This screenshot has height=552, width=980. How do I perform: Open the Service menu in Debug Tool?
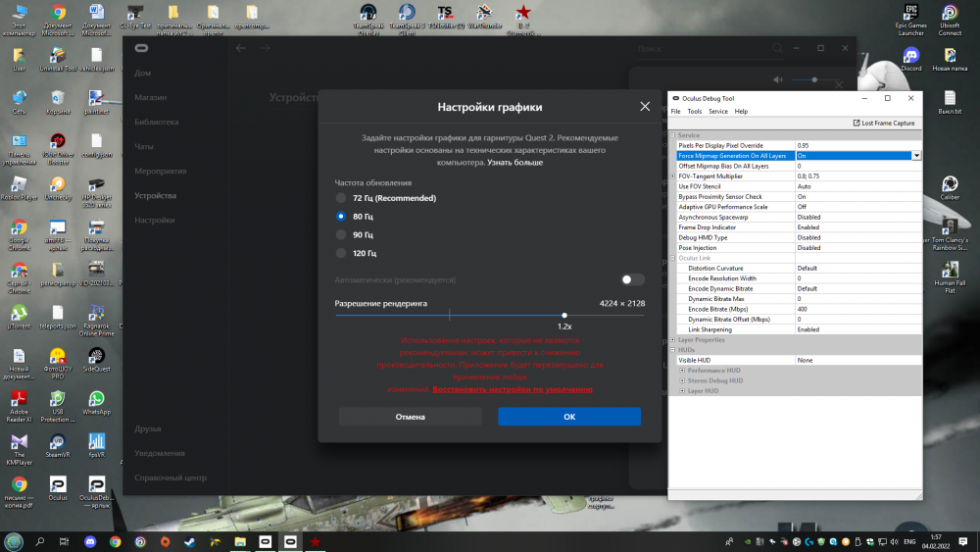718,112
